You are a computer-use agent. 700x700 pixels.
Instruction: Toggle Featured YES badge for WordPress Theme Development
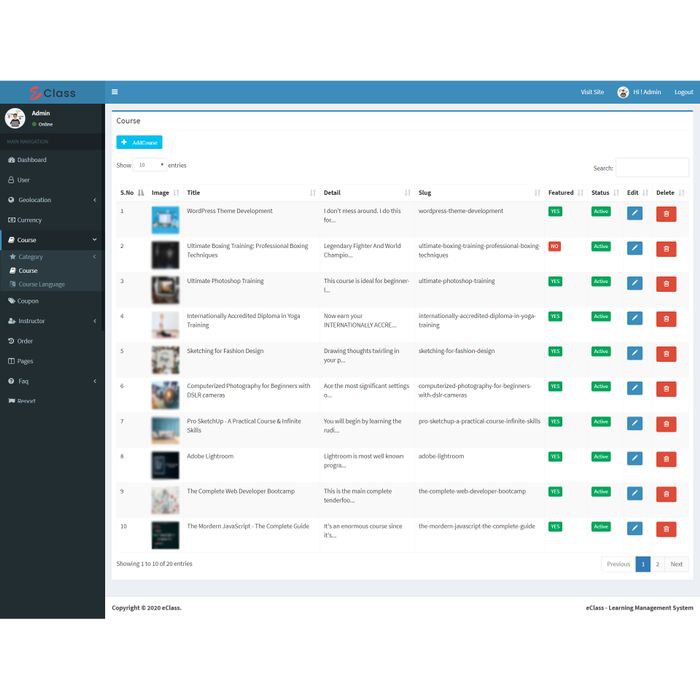click(554, 211)
